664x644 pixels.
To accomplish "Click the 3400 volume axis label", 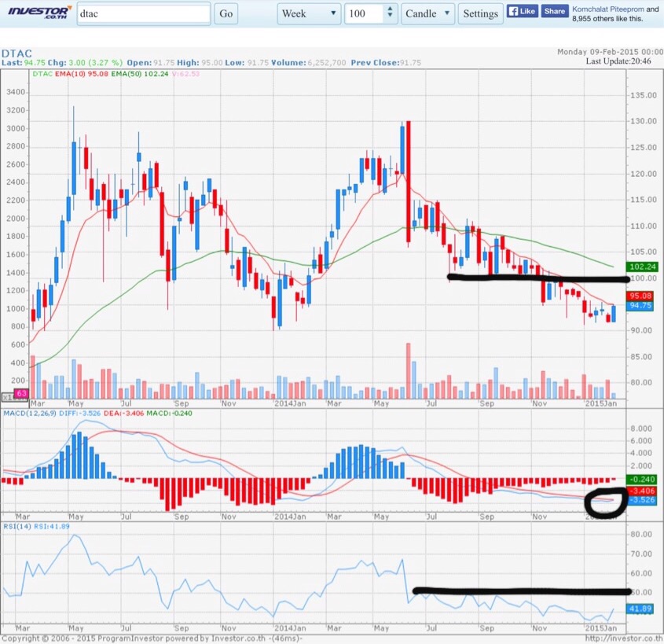I will (x=16, y=92).
